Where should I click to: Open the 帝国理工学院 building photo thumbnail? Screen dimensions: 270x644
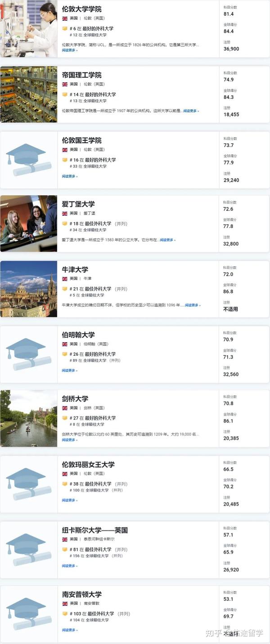pyautogui.click(x=29, y=94)
